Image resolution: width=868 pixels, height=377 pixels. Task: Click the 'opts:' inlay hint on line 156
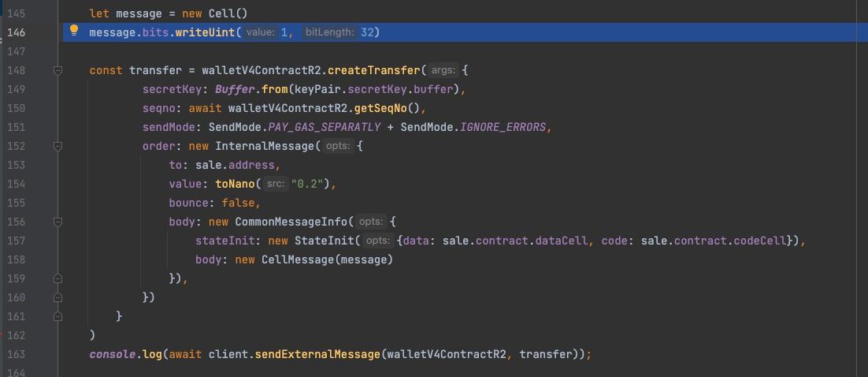point(370,221)
